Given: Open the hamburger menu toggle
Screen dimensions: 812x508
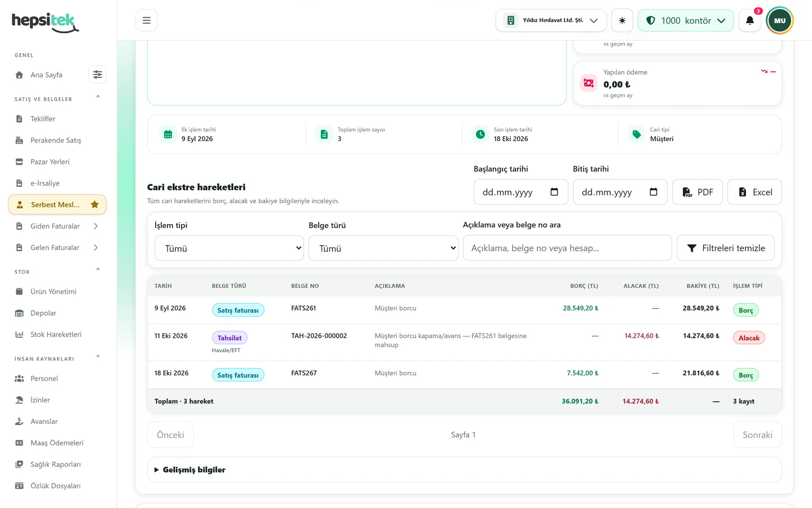Looking at the screenshot, I should 147,20.
